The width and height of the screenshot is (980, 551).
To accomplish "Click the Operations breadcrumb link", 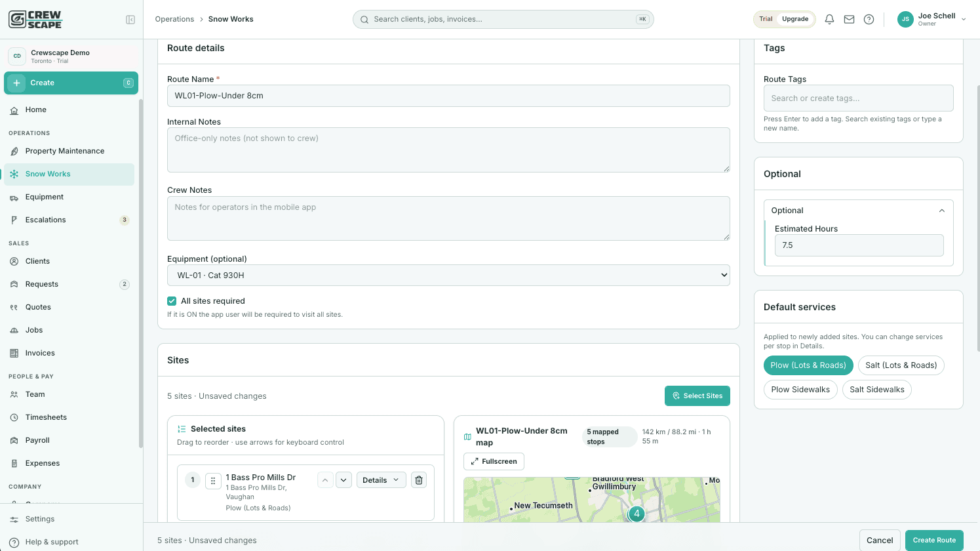I will (174, 19).
